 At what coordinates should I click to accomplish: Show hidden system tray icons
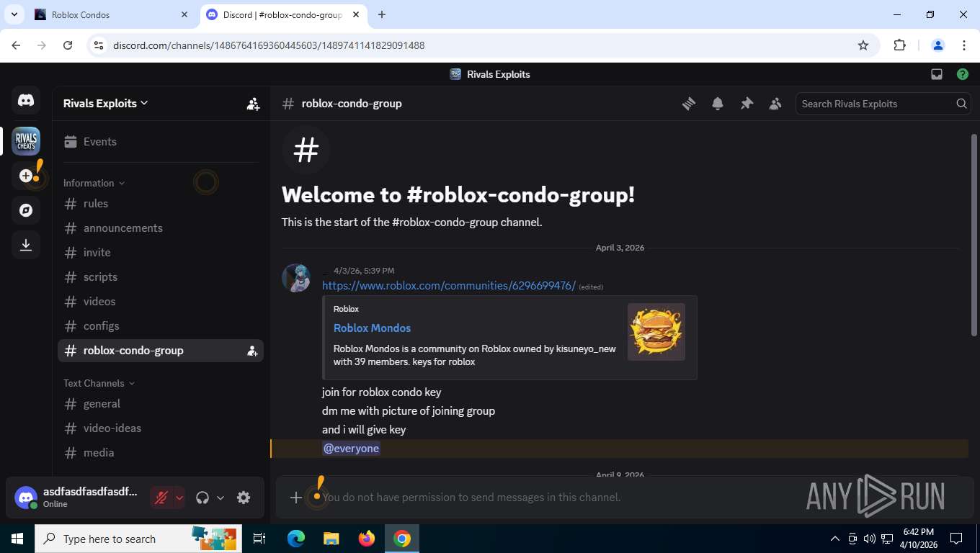click(x=834, y=539)
